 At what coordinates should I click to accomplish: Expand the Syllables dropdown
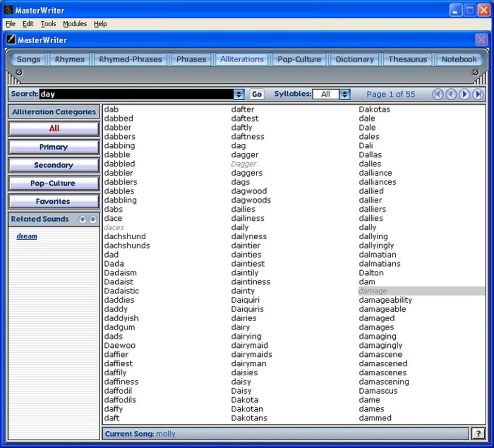345,94
